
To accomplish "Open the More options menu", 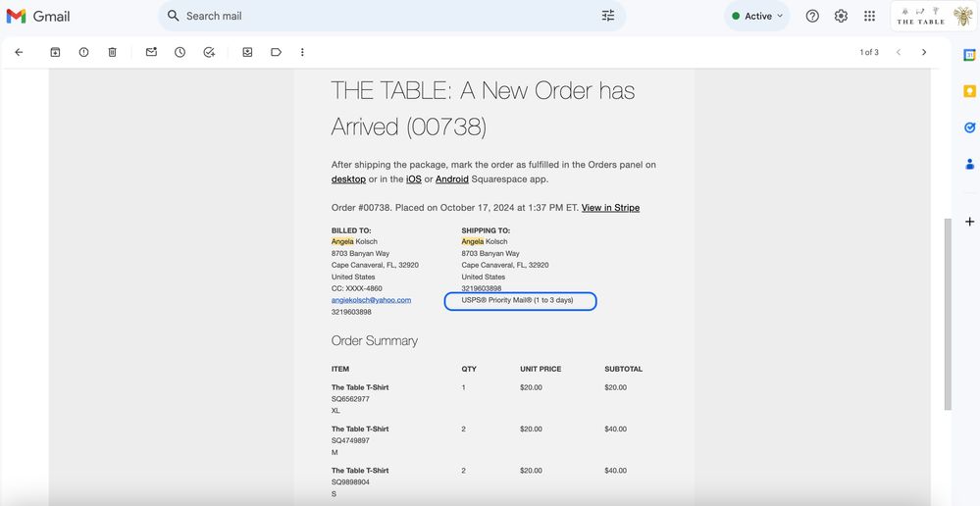I will (302, 52).
